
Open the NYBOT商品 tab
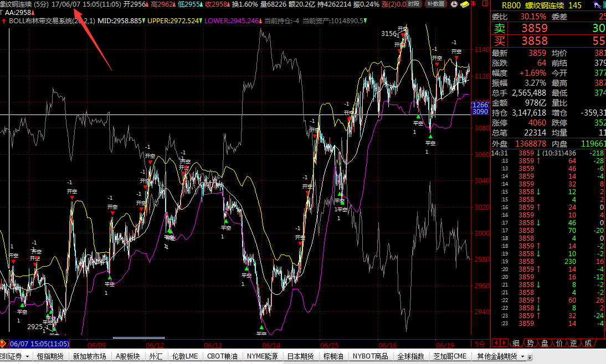pyautogui.click(x=370, y=356)
